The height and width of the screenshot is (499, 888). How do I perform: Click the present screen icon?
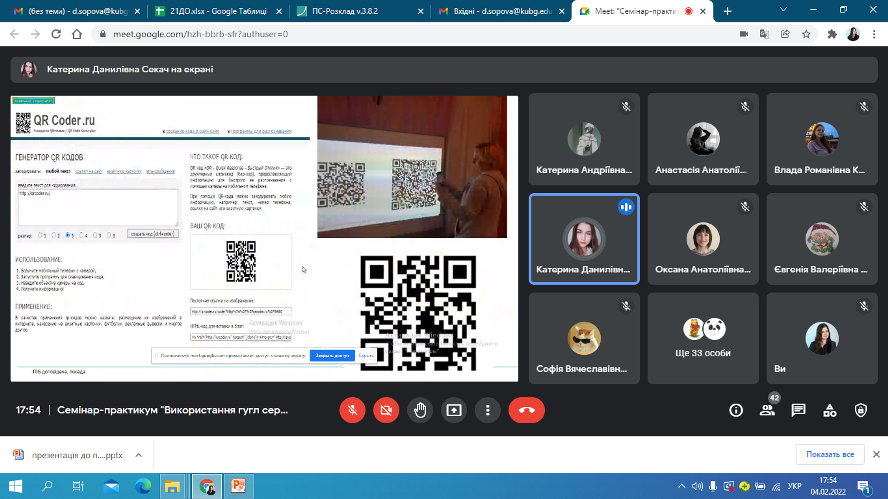[454, 409]
